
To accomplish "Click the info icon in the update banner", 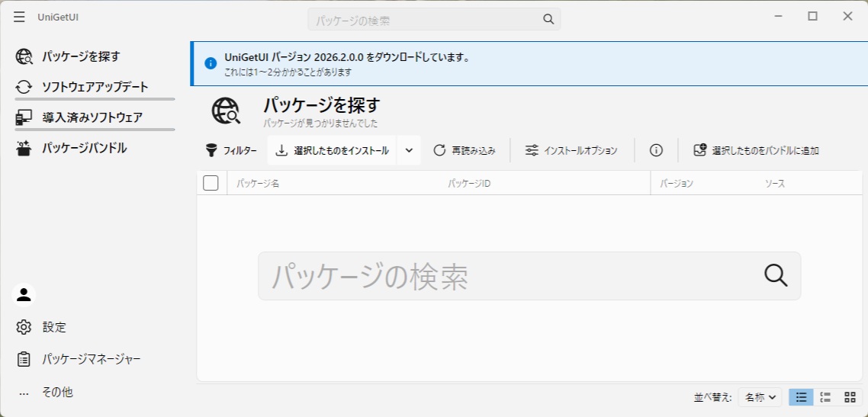I will pos(211,63).
